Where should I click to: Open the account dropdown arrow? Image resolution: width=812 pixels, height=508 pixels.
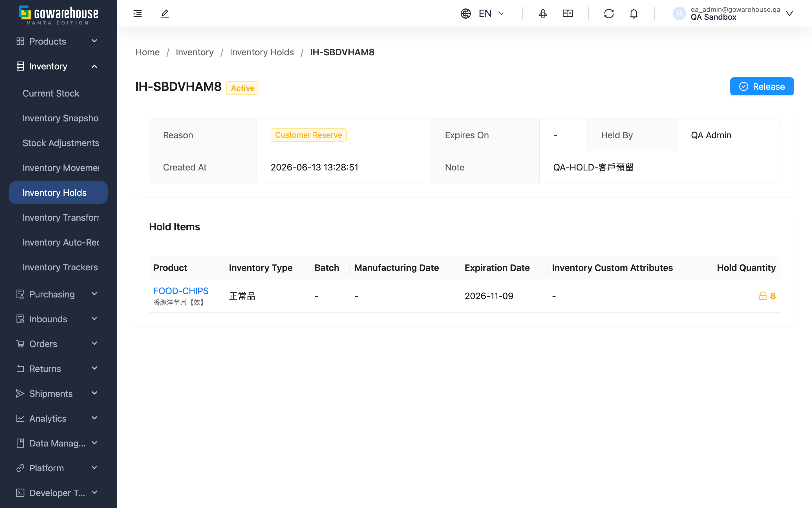coord(789,14)
